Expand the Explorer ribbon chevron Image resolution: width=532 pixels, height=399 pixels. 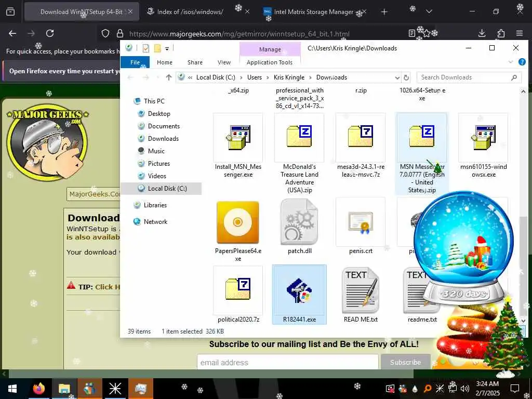(x=510, y=62)
